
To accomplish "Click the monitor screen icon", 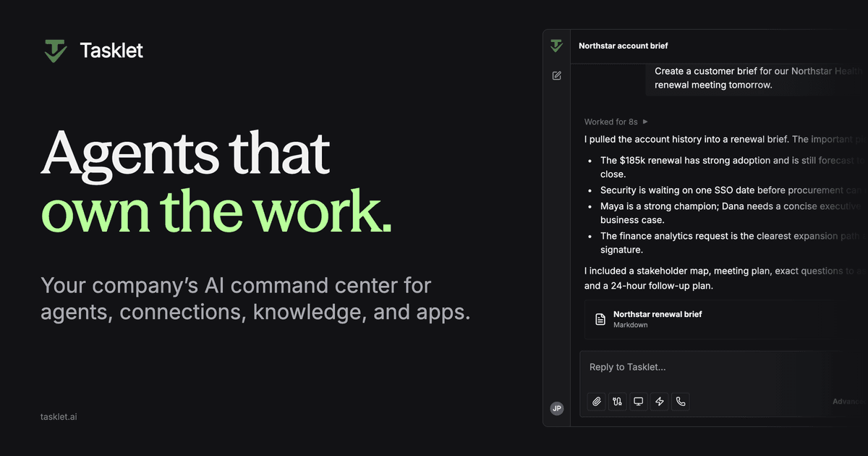I will click(638, 402).
